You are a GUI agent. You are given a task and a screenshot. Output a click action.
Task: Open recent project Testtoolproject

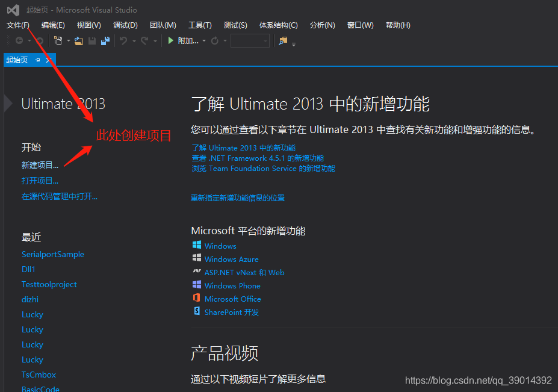[49, 284]
